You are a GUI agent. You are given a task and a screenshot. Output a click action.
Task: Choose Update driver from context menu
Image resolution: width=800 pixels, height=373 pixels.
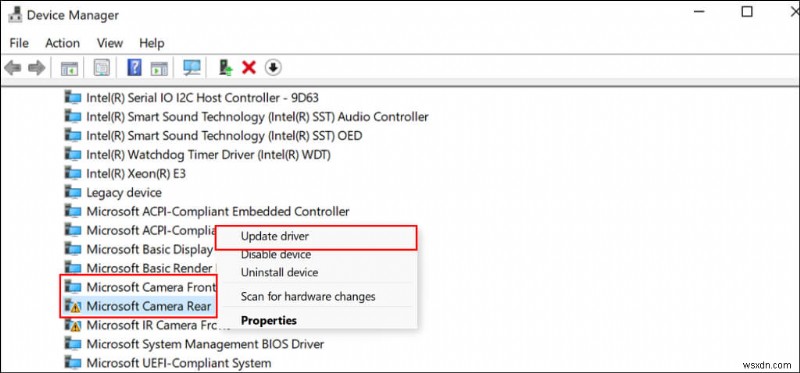click(x=316, y=237)
